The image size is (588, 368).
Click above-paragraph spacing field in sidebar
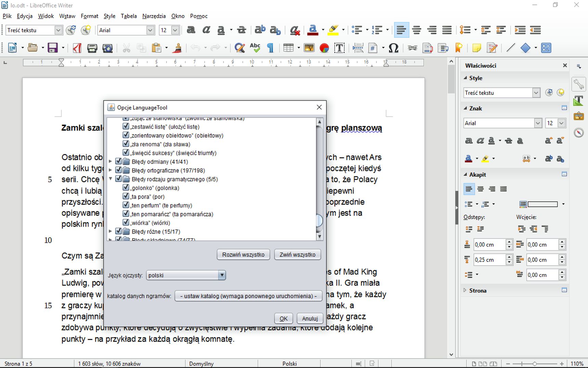point(489,244)
